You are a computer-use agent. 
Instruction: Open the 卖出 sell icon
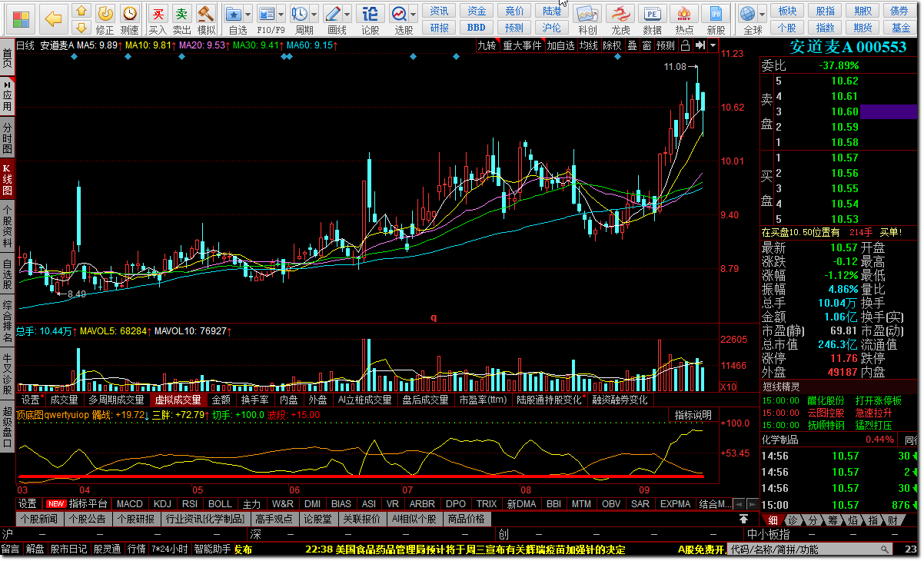click(x=181, y=13)
